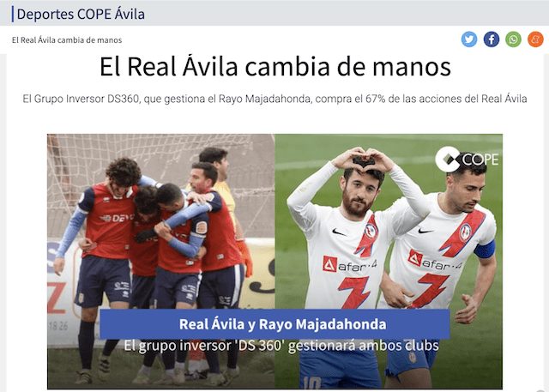The image size is (549, 392).
Task: Click the afar4 sponsor logo on captain's shirt
Action: point(435,262)
